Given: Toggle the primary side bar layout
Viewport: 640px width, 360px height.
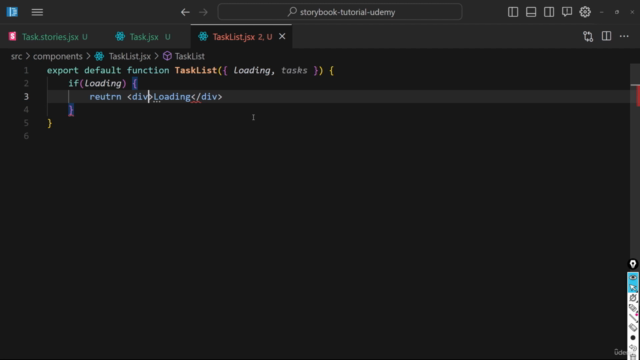Looking at the screenshot, I should [513, 12].
